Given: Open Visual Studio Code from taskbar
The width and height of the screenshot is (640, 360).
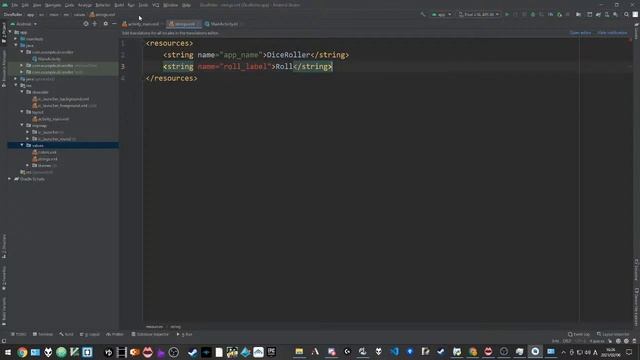Looking at the screenshot, I should [394, 352].
